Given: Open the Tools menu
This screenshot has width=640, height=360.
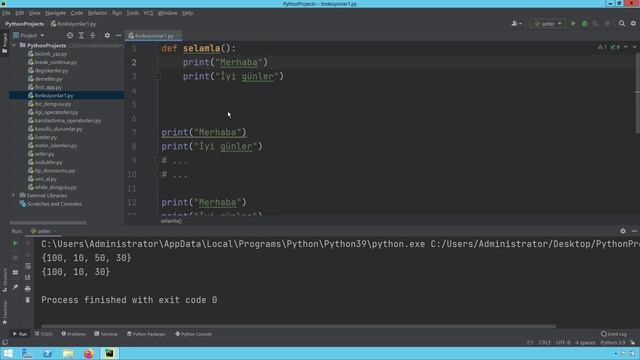Looking at the screenshot, I should click(x=133, y=13).
